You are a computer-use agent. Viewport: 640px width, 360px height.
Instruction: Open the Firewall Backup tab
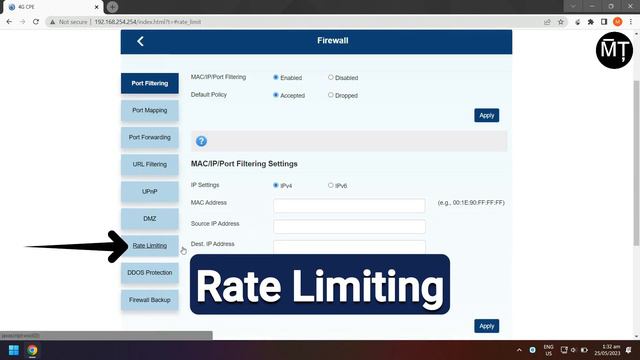click(150, 300)
